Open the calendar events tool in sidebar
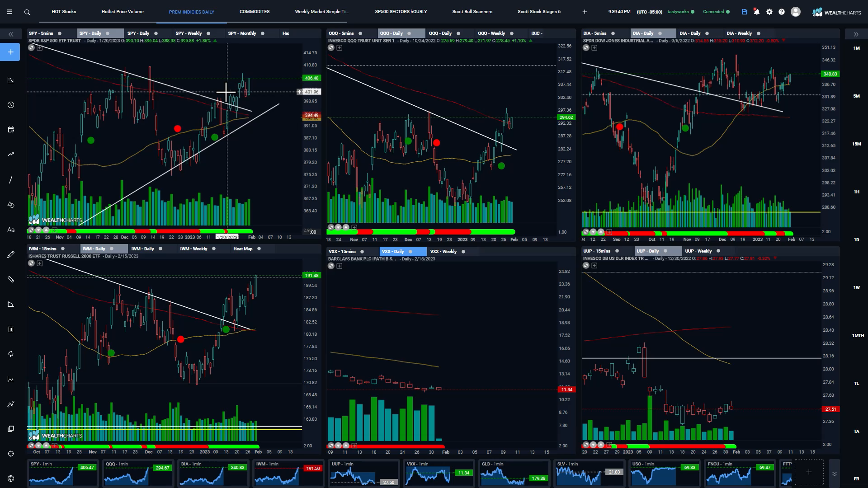868x488 pixels. click(11, 130)
